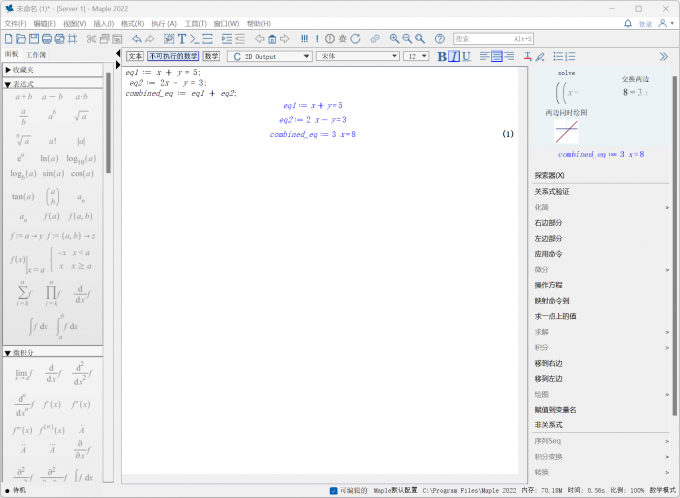Viewport: 680px width, 498px height.
Task: Open 探索器(X) in context panel
Action: (549, 176)
